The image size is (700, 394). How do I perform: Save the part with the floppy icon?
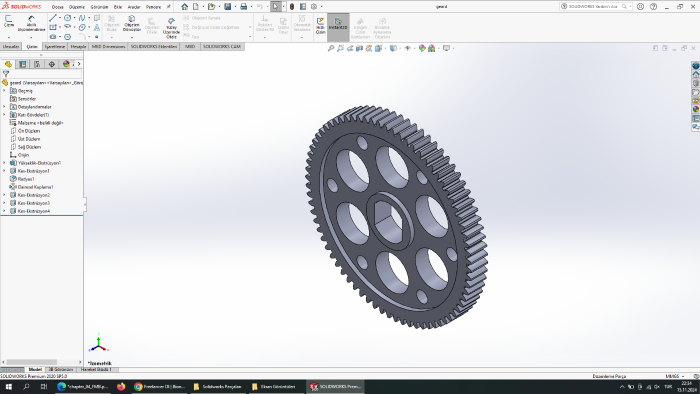coord(228,7)
